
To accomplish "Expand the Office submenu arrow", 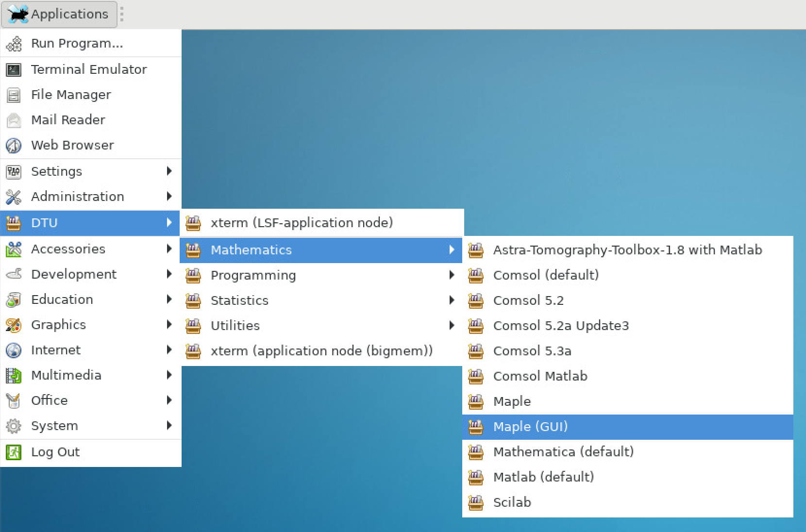I will tap(169, 400).
